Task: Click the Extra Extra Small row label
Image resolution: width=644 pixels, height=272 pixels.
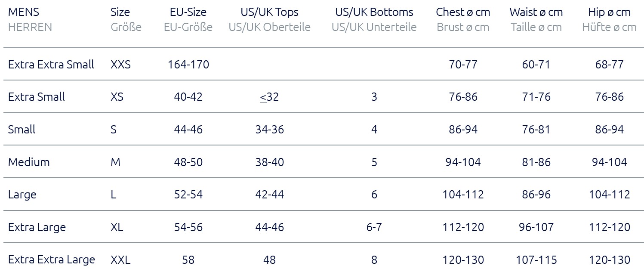Action: point(51,65)
